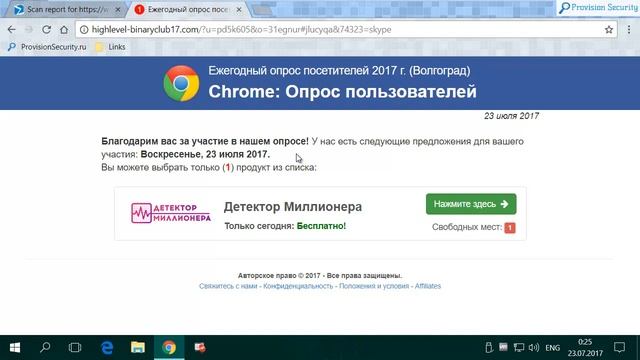The height and width of the screenshot is (360, 640).
Task: Click the browser Forward arrow
Action: click(29, 29)
